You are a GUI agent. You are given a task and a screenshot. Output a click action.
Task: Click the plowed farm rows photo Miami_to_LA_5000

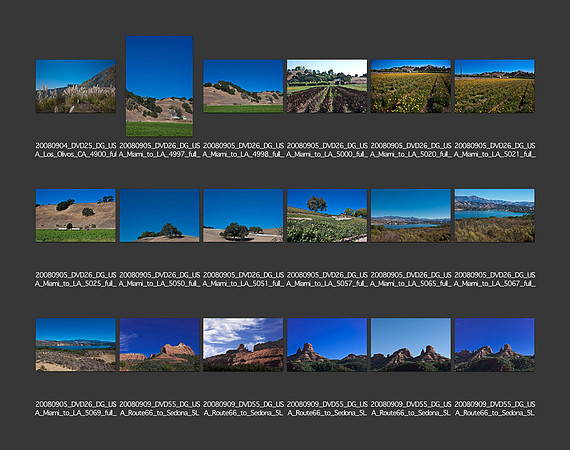click(x=327, y=86)
